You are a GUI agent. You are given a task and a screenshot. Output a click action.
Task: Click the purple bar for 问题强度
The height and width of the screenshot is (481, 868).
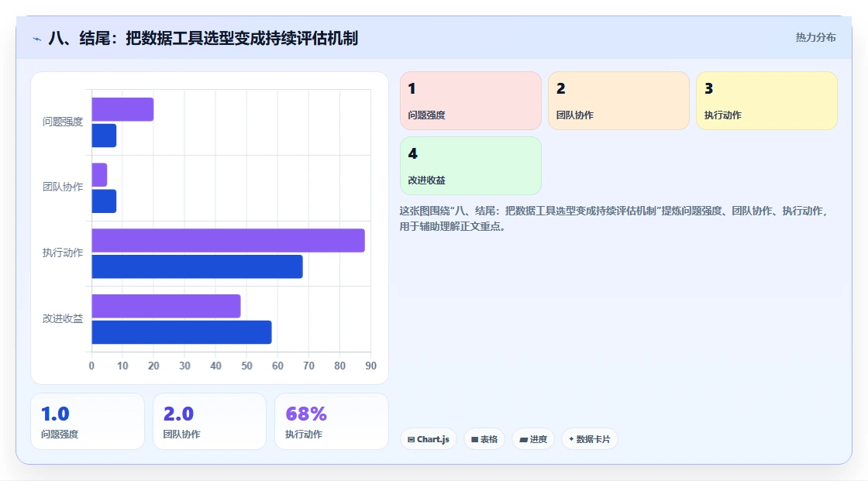(x=122, y=109)
